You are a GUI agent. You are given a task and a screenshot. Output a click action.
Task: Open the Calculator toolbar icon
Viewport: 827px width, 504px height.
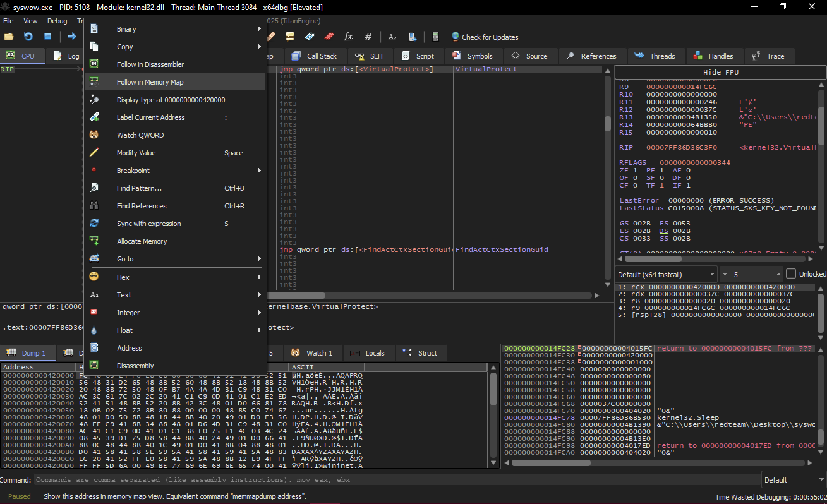coord(435,37)
